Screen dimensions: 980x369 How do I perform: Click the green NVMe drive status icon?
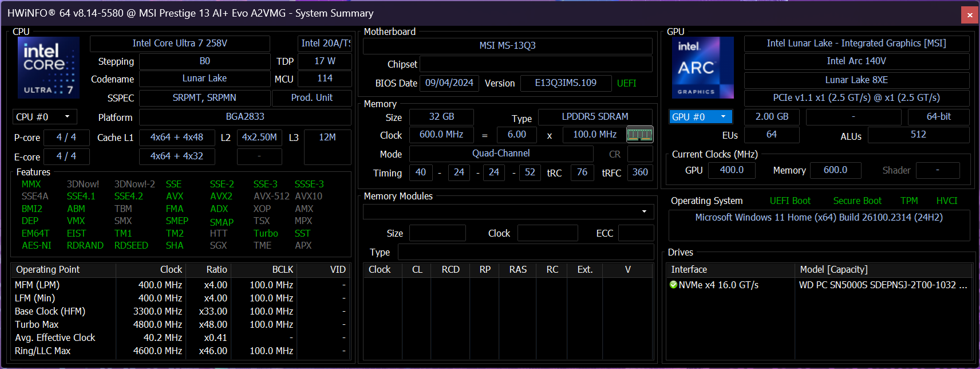(673, 285)
